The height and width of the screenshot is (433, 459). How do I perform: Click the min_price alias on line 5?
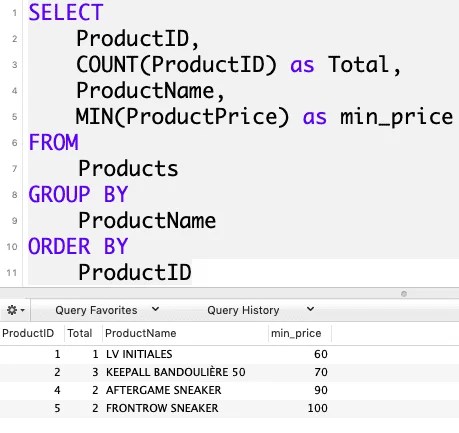[396, 117]
